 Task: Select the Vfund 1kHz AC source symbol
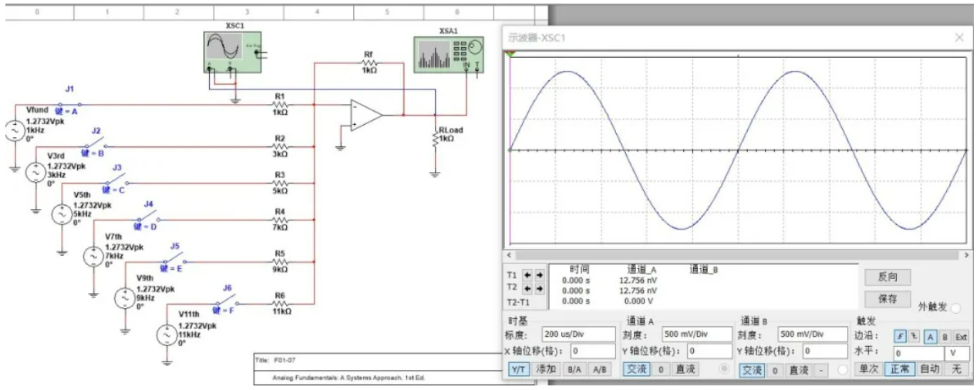(x=14, y=131)
